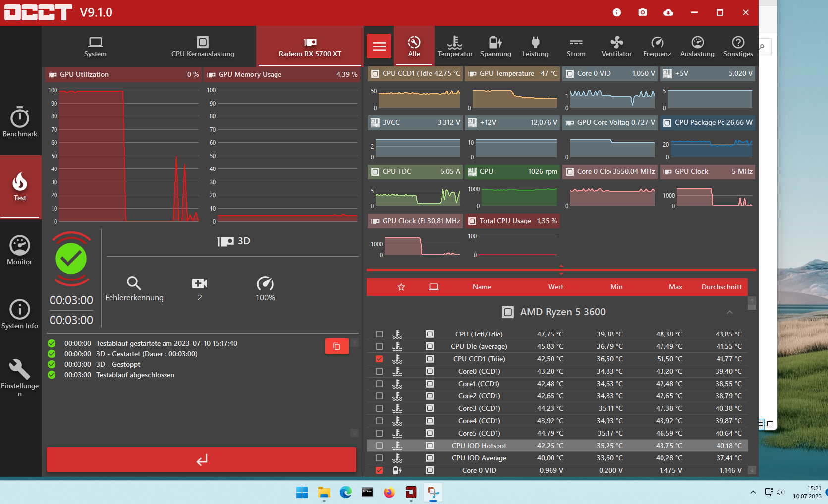Click the red splitter arrows above the sensor table
This screenshot has height=504, width=828.
point(561,270)
